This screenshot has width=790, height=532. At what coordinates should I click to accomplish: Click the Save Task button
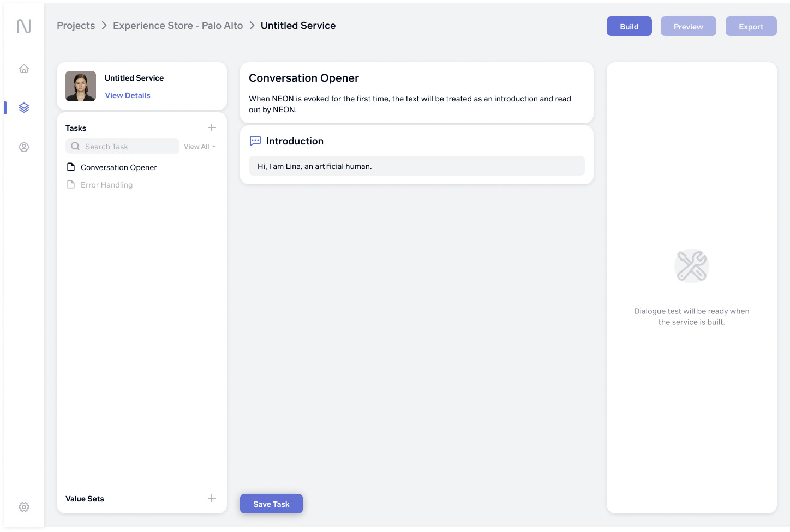point(271,504)
